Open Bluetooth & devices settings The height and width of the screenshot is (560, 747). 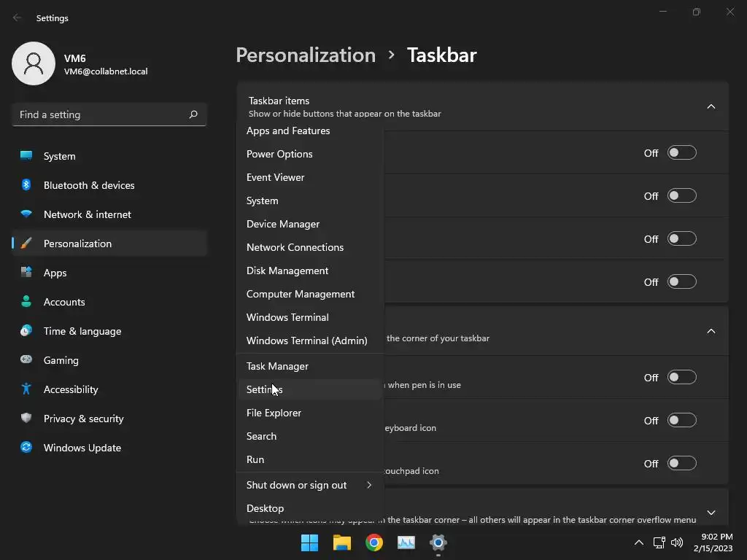109,185
